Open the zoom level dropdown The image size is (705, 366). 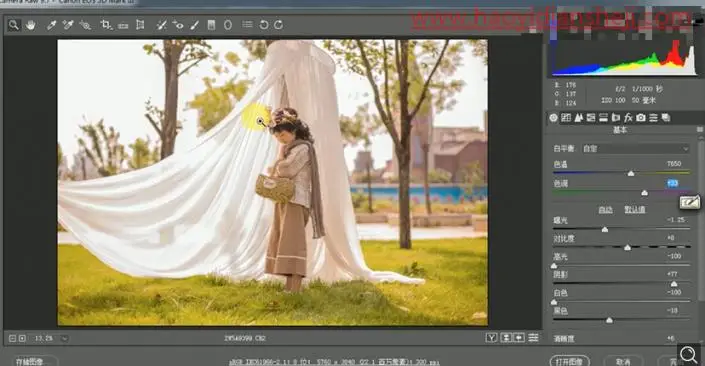64,338
